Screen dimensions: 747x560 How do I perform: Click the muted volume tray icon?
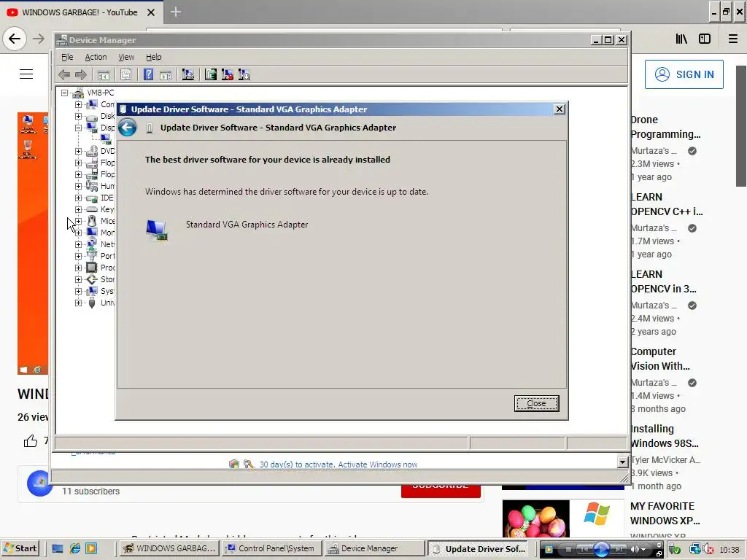pyautogui.click(x=708, y=550)
